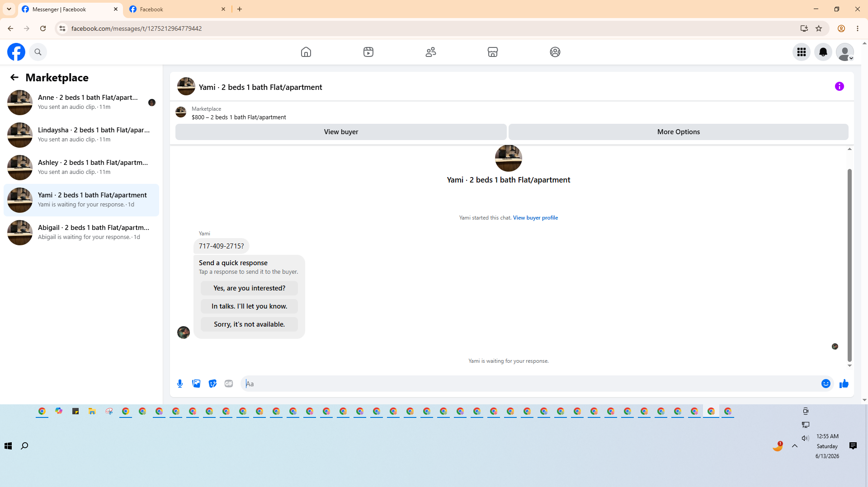Install app icon in address bar
Image resolution: width=868 pixels, height=487 pixels.
click(x=804, y=28)
